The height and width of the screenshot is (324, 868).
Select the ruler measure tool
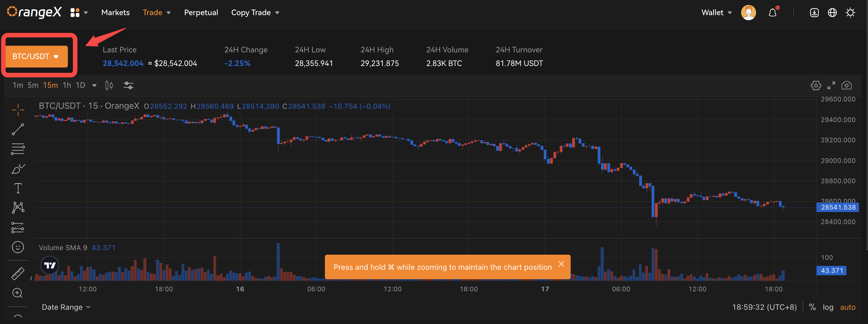click(18, 273)
